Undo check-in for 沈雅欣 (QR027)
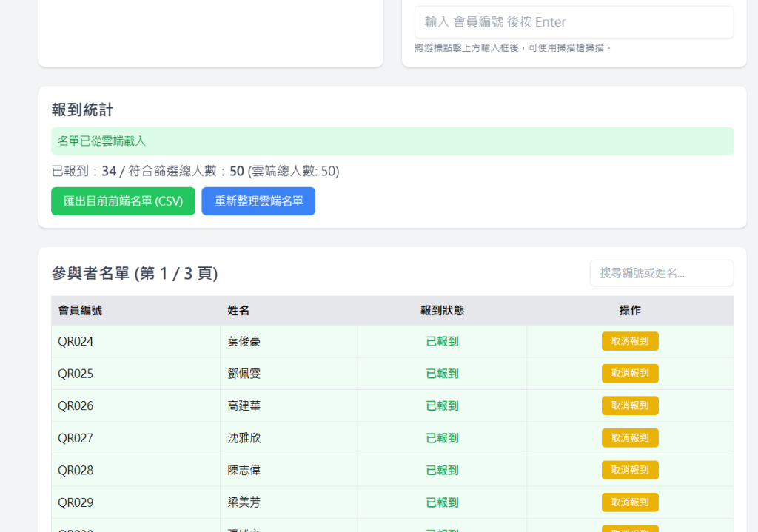This screenshot has height=532, width=758. click(629, 438)
